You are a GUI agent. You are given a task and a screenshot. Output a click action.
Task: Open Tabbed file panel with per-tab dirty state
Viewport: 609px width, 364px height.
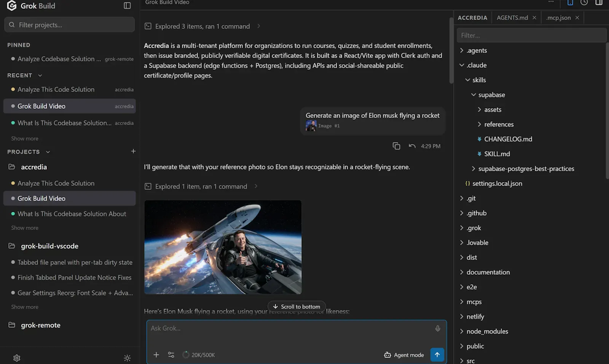(72, 262)
